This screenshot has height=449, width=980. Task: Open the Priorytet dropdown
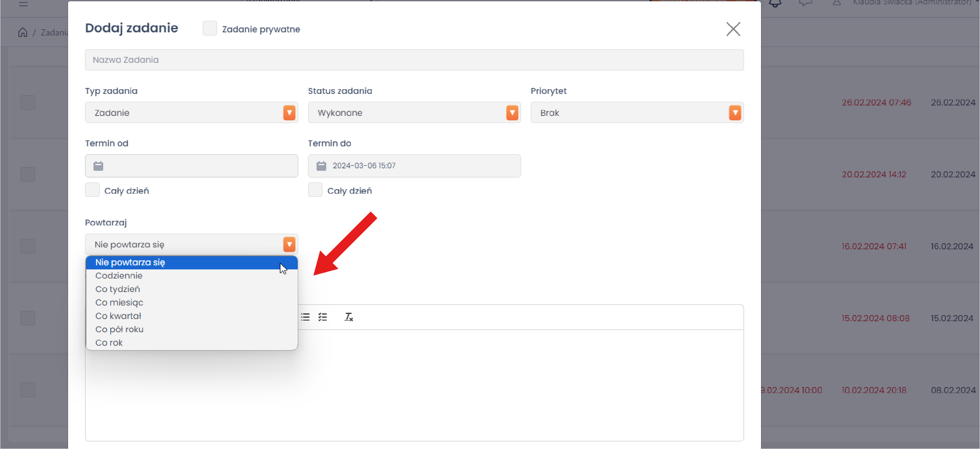(x=637, y=113)
